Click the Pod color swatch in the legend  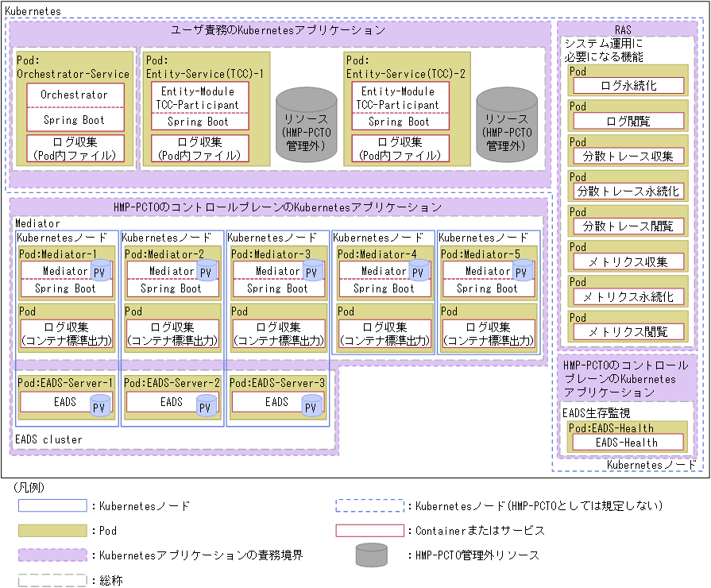(52, 530)
